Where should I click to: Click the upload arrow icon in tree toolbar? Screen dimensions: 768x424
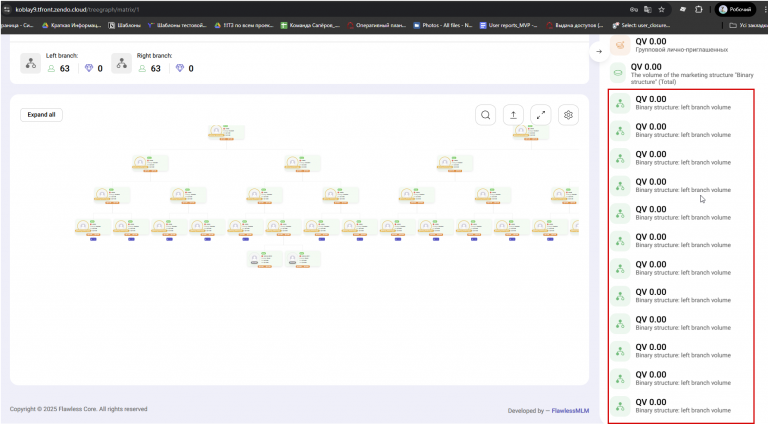pyautogui.click(x=513, y=115)
